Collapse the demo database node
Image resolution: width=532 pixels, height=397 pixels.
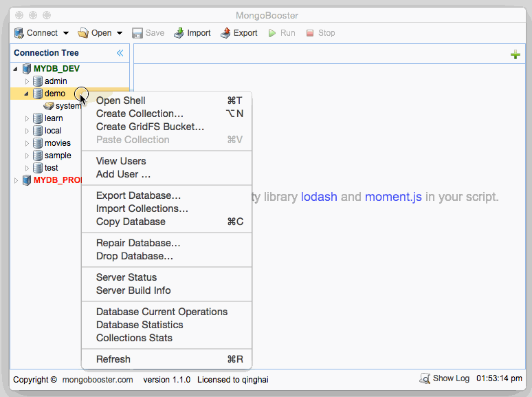click(x=27, y=94)
